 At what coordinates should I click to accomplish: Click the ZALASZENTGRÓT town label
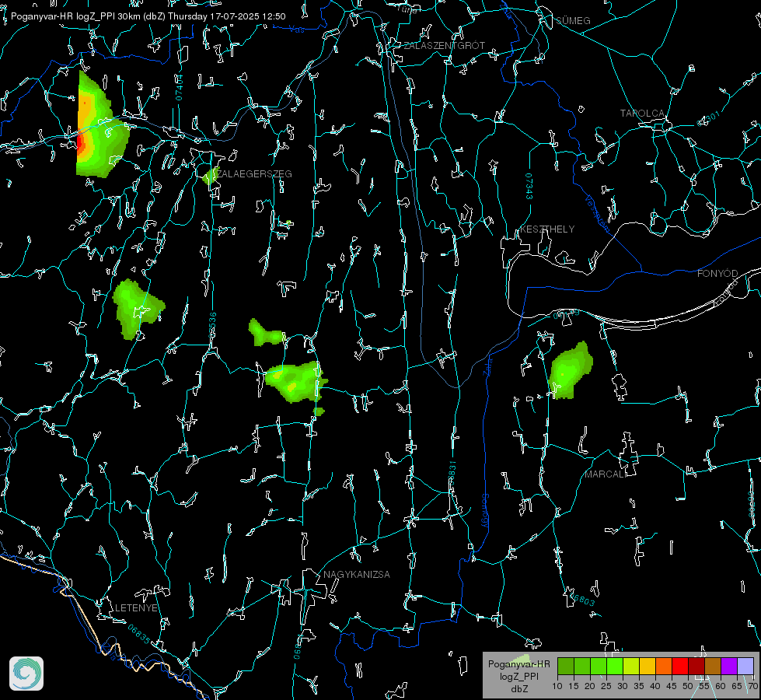pos(444,46)
